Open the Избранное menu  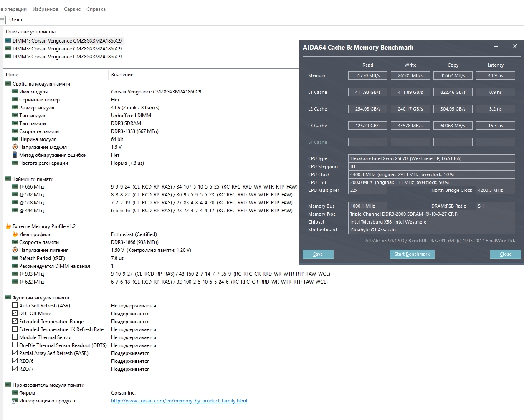(45, 9)
